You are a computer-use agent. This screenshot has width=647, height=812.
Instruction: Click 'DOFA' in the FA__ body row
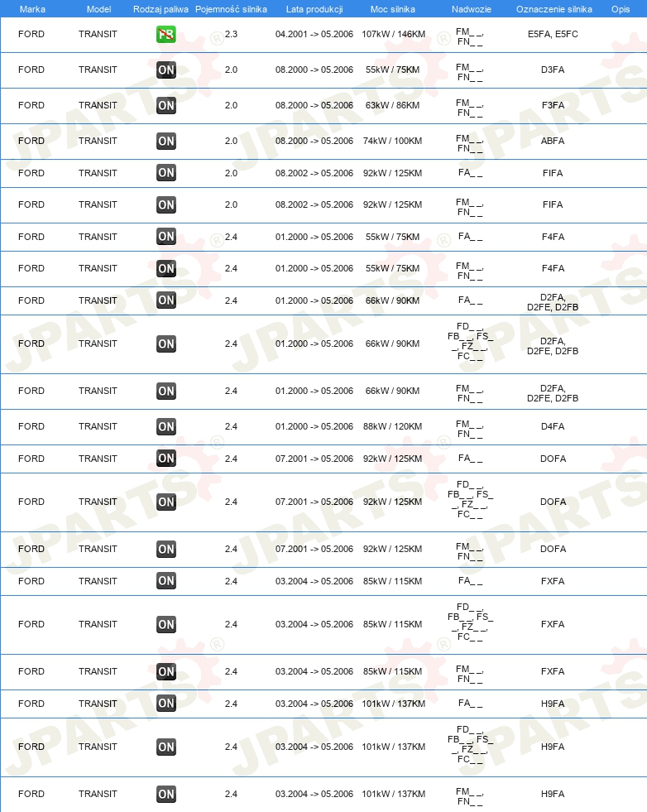553,459
